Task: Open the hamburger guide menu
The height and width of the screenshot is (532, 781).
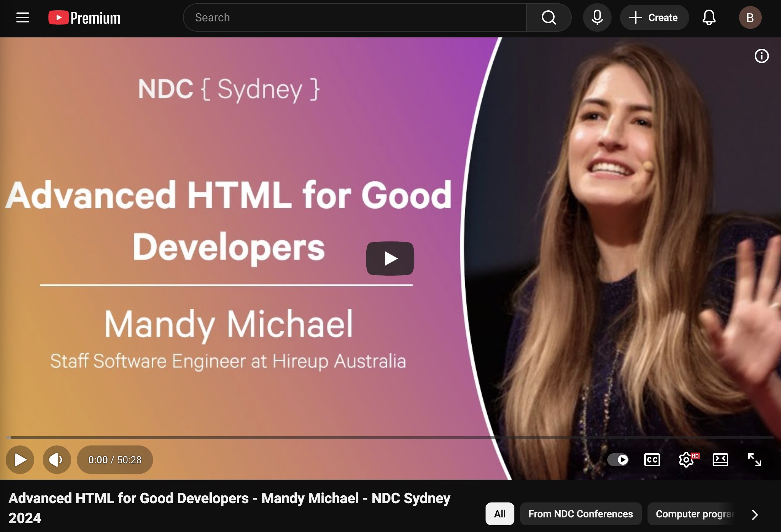Action: (x=23, y=17)
